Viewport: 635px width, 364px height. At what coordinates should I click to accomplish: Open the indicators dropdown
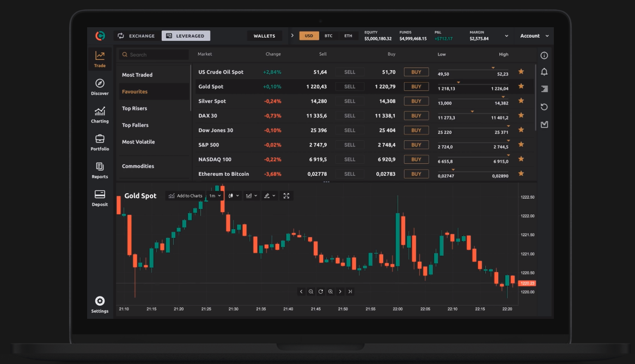[x=252, y=196]
